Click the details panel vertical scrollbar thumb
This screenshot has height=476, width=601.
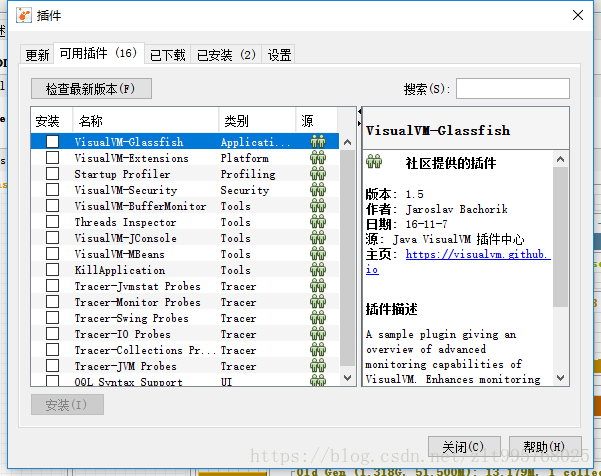[560, 237]
